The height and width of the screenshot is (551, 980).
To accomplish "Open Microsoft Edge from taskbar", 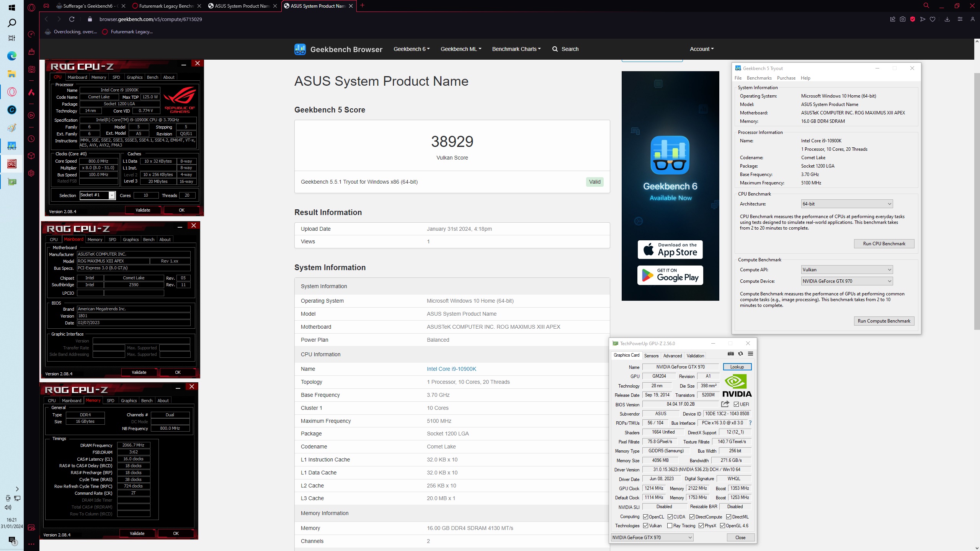I will 12,56.
